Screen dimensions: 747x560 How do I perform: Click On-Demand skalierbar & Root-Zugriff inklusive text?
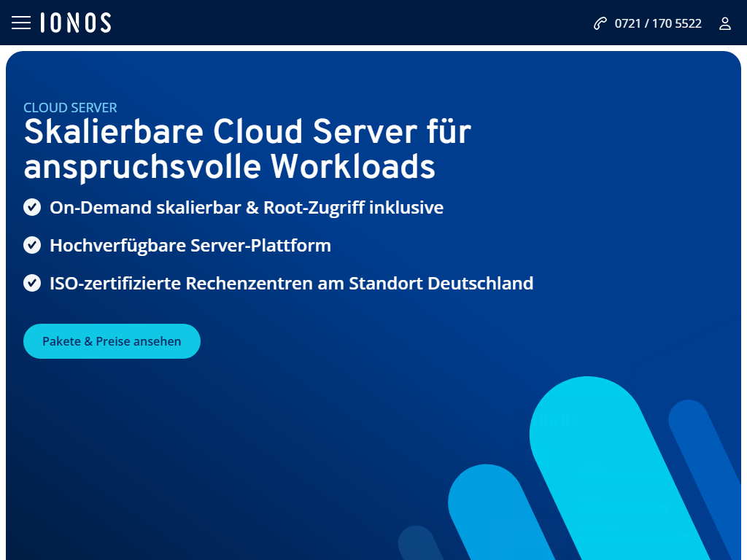tap(247, 208)
